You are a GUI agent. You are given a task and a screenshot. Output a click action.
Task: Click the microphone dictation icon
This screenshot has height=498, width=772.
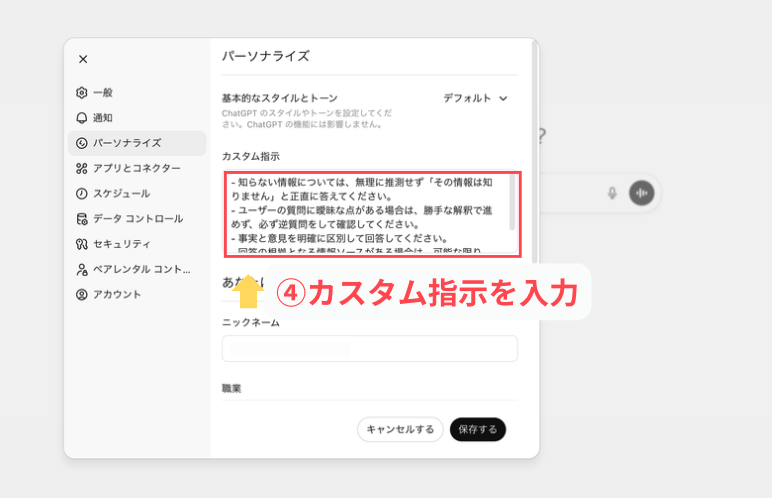pos(612,193)
